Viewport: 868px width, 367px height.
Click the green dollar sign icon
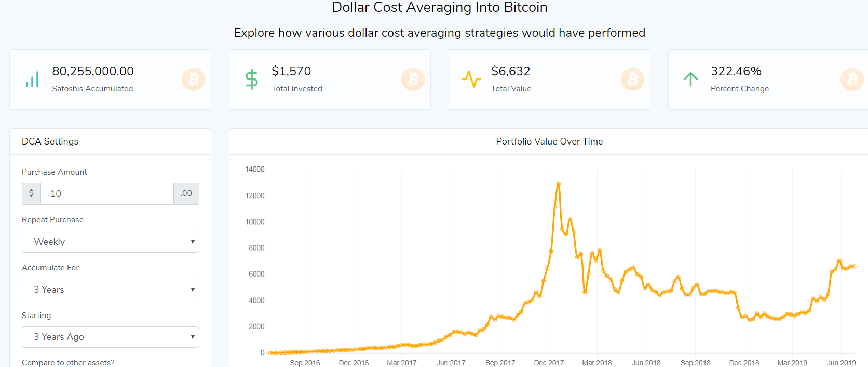(252, 80)
